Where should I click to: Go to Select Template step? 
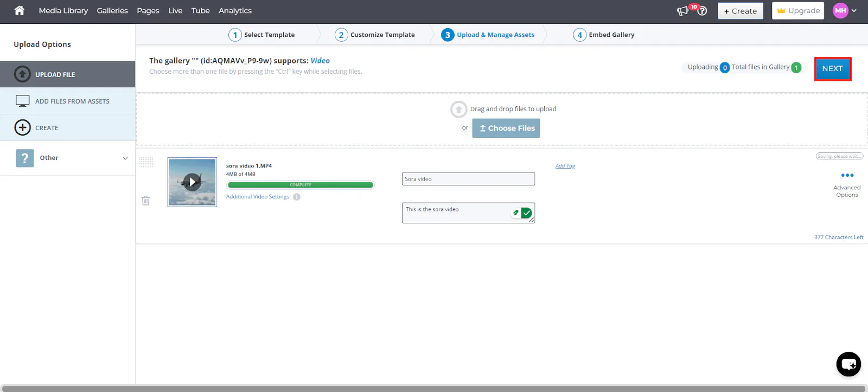click(262, 35)
